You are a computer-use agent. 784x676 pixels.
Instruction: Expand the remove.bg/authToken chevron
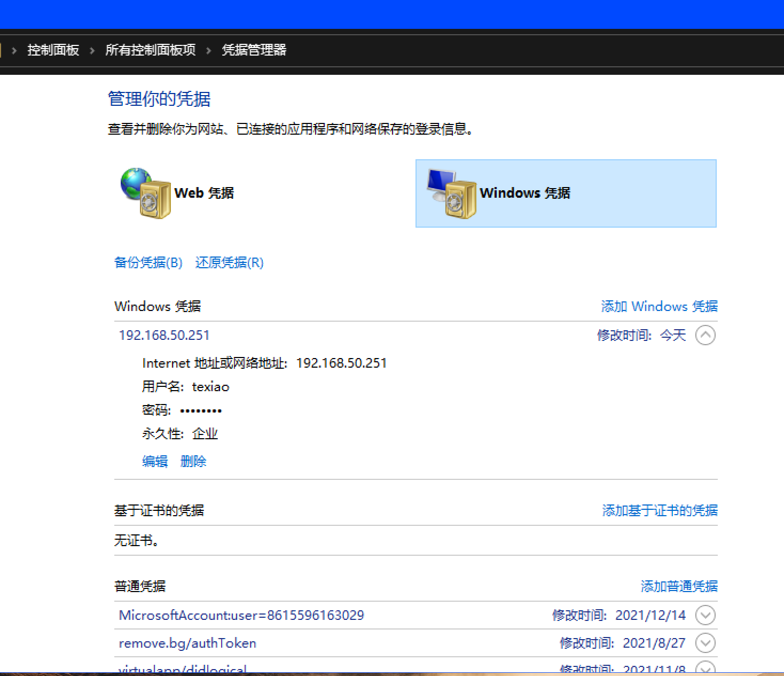705,643
